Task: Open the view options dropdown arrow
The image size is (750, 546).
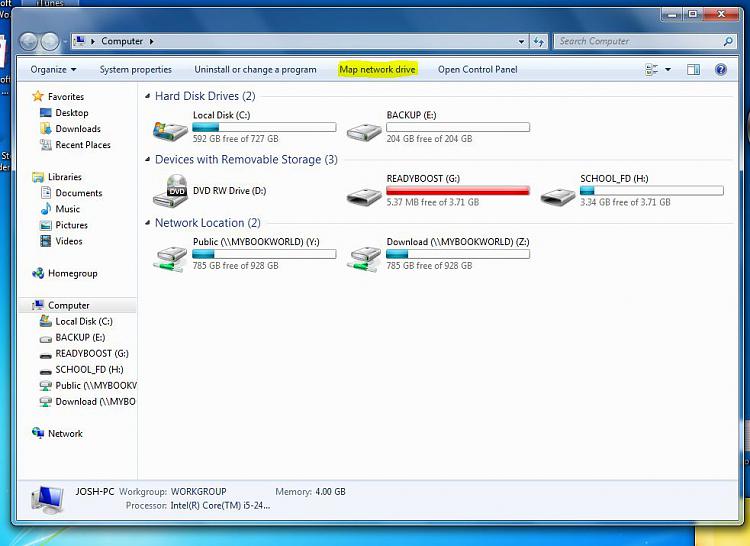Action: pos(668,70)
